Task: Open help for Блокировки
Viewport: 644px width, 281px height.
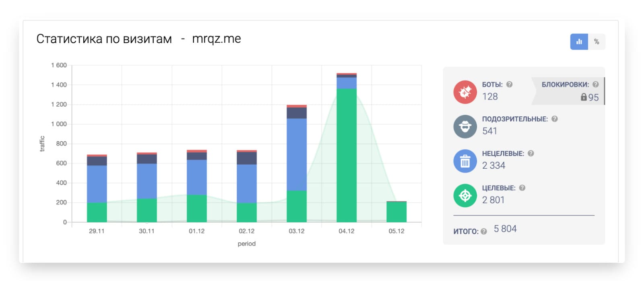Action: (596, 85)
